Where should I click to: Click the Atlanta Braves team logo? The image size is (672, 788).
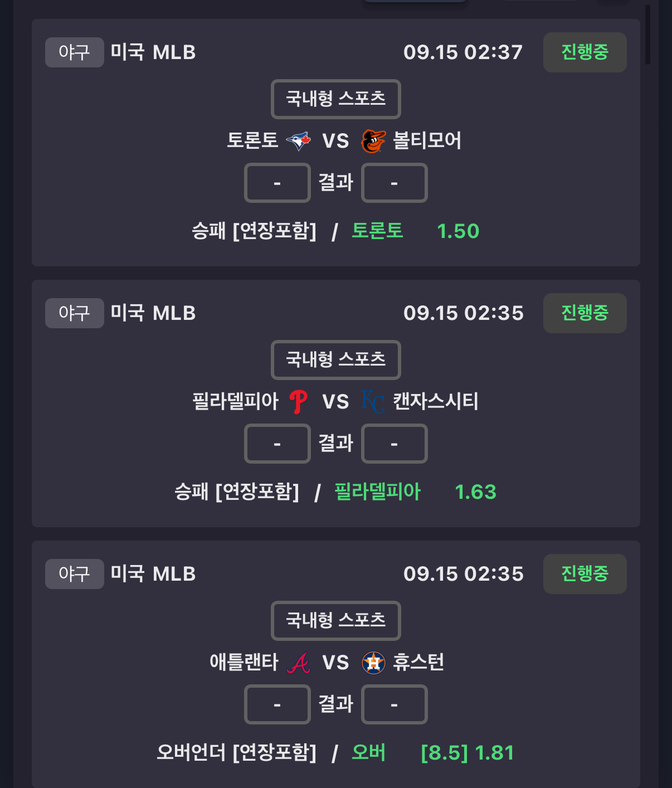tap(299, 663)
